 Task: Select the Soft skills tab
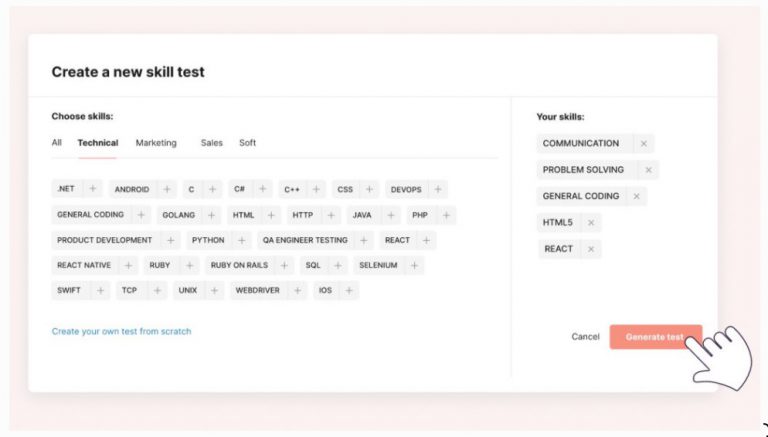(247, 143)
